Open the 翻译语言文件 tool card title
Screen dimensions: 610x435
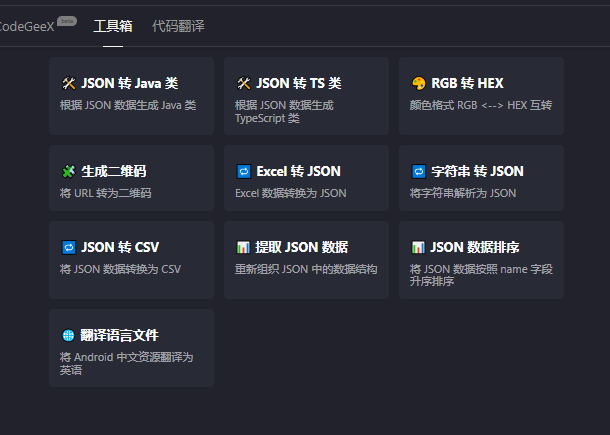click(119, 335)
